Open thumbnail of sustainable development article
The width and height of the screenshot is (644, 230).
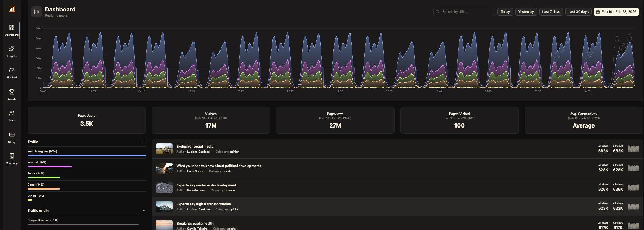coord(164,187)
